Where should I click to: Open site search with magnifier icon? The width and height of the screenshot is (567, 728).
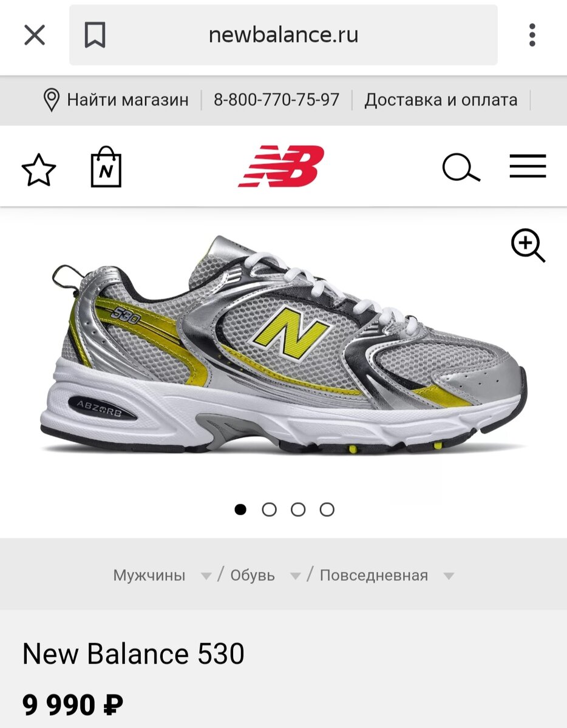[461, 168]
